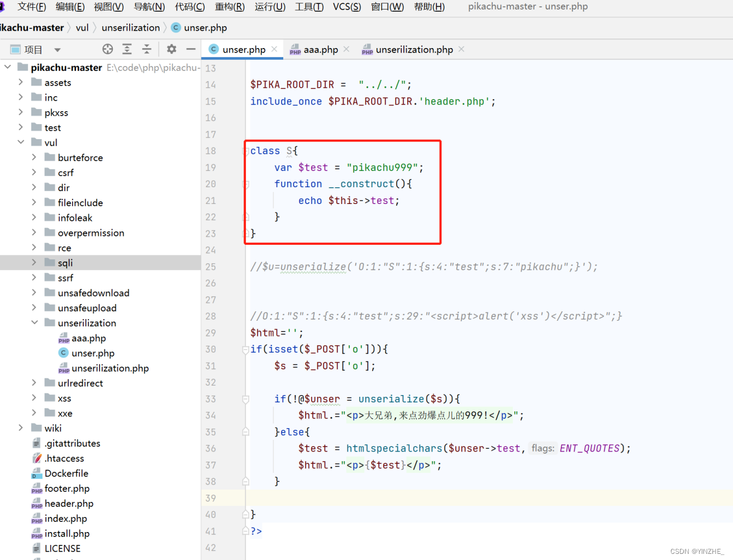Screen dimensions: 733x560
Task: Click line number 39 in the gutter
Action: click(x=211, y=498)
